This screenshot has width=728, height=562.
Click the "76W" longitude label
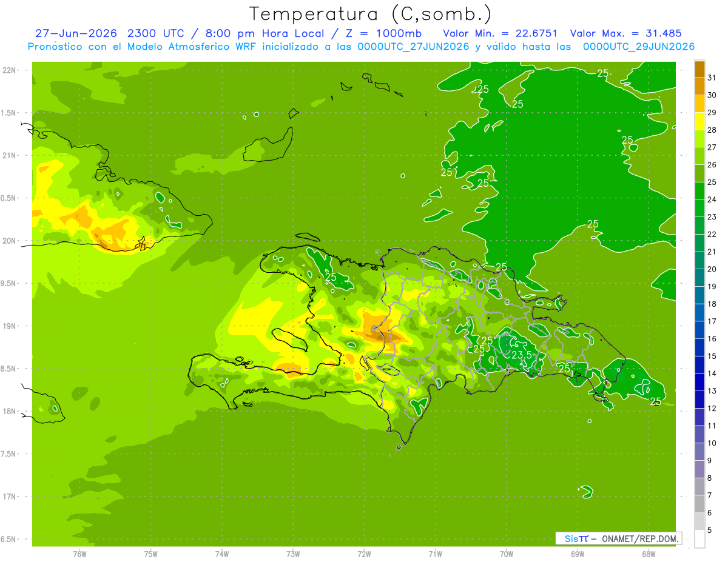(x=79, y=554)
